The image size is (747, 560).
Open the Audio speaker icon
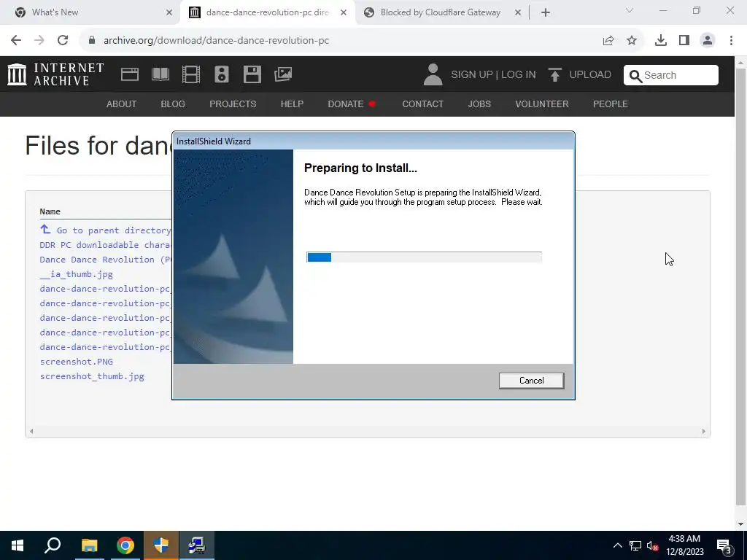click(222, 74)
